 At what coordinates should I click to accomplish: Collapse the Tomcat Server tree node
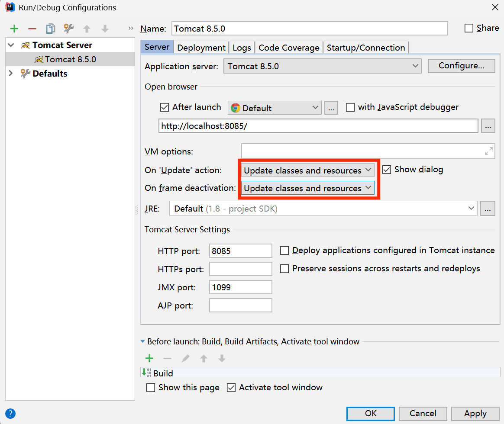(x=11, y=45)
